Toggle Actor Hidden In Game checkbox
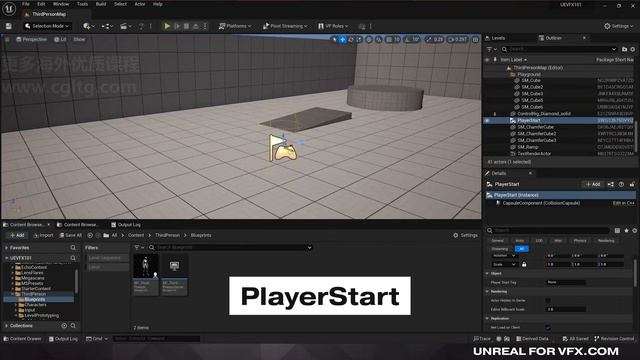 (548, 300)
